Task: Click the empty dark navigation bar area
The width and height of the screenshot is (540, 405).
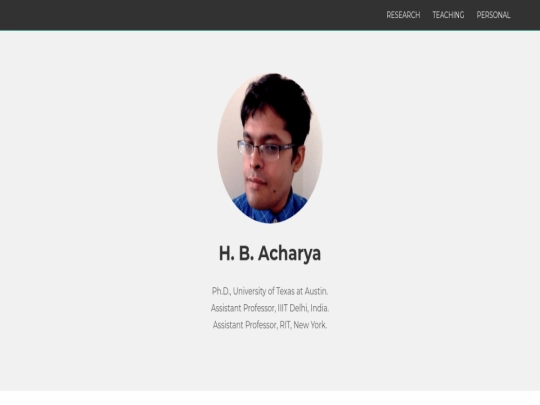Action: [189, 15]
